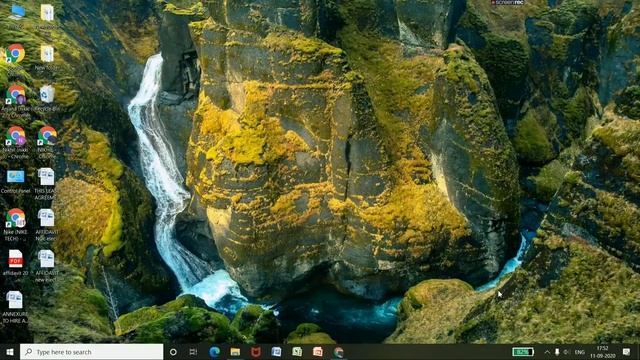Select the Recycle Bin icon

coord(47,98)
